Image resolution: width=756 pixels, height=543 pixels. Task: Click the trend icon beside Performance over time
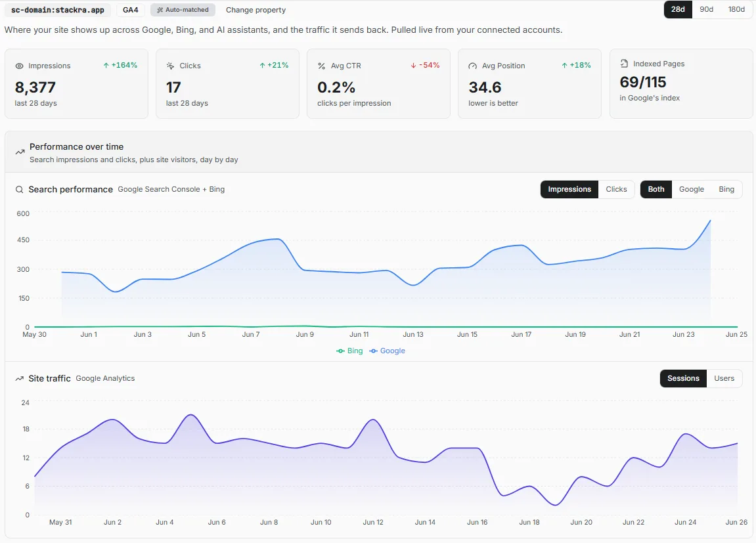(x=20, y=152)
